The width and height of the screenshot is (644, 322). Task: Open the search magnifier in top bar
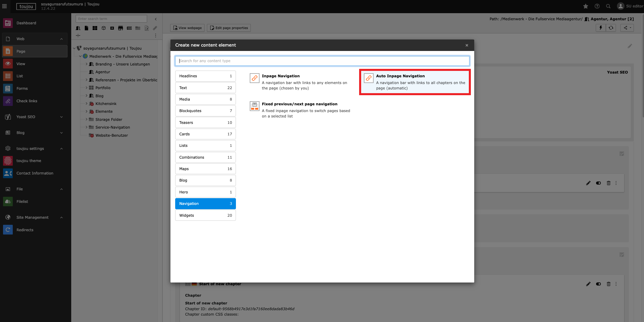(608, 6)
